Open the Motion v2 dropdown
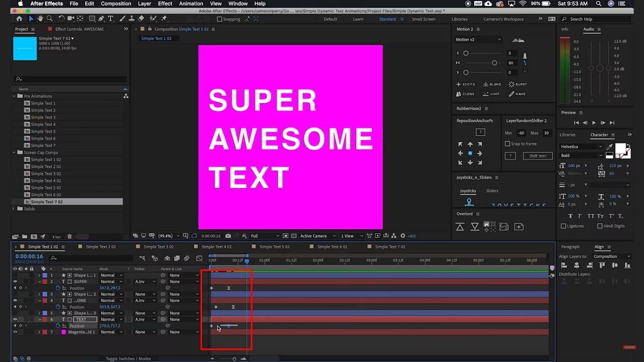The height and width of the screenshot is (362, 644). coord(478,40)
